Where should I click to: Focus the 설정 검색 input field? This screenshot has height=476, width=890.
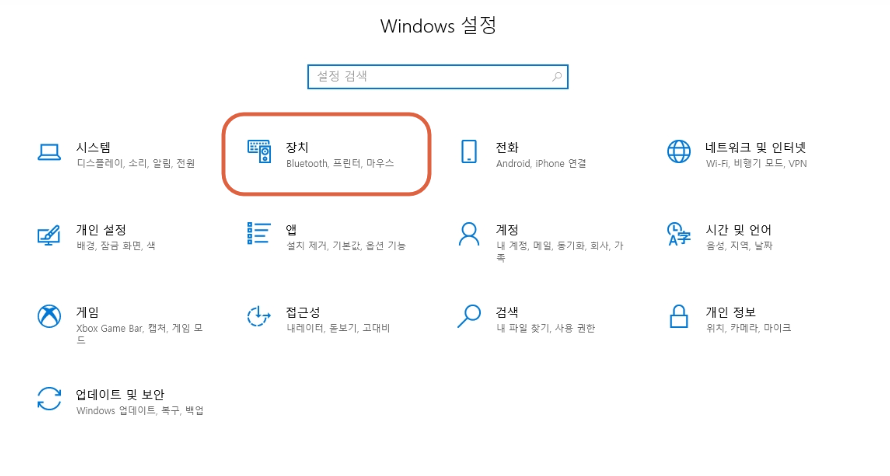click(x=438, y=77)
